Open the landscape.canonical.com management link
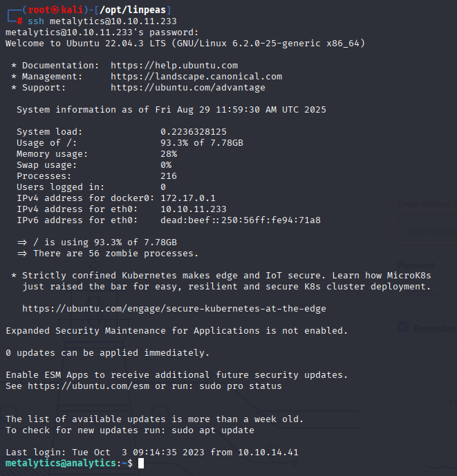 (x=196, y=77)
